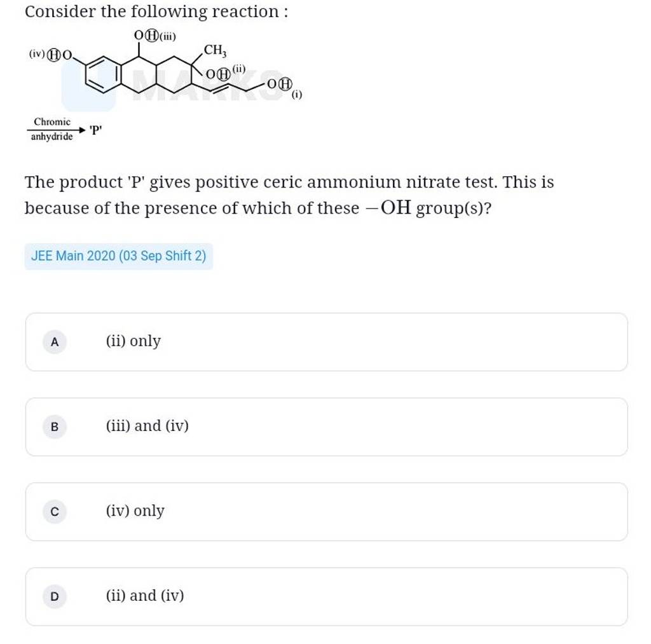Image resolution: width=651 pixels, height=644 pixels.
Task: Click the bold '-OH' text in the question
Action: 390,208
